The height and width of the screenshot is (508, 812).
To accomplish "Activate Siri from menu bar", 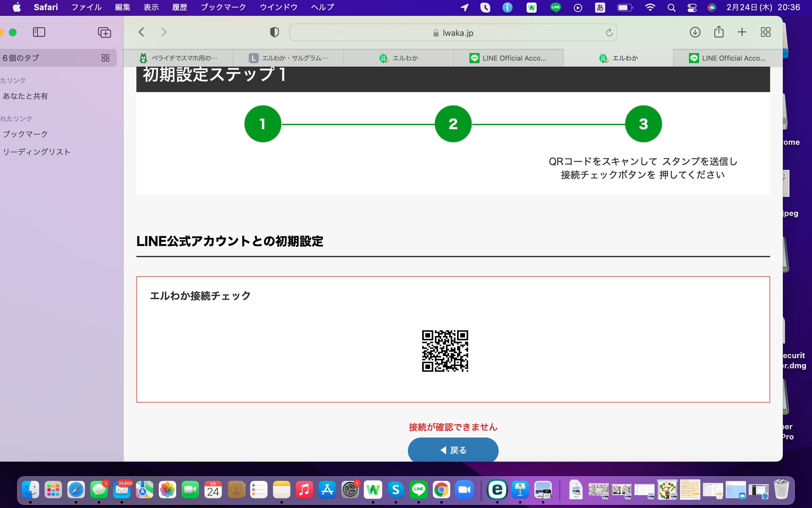I will [711, 7].
